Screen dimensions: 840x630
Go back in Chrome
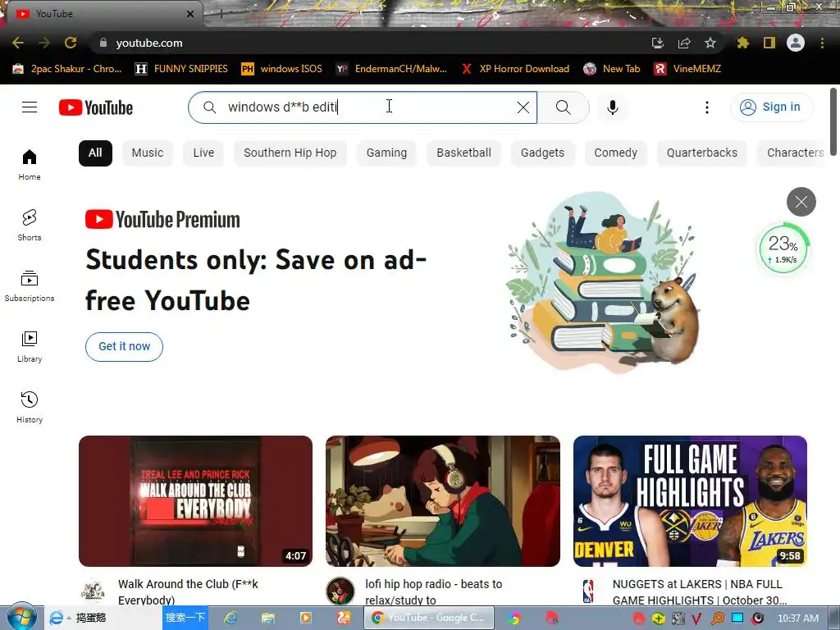(x=18, y=43)
